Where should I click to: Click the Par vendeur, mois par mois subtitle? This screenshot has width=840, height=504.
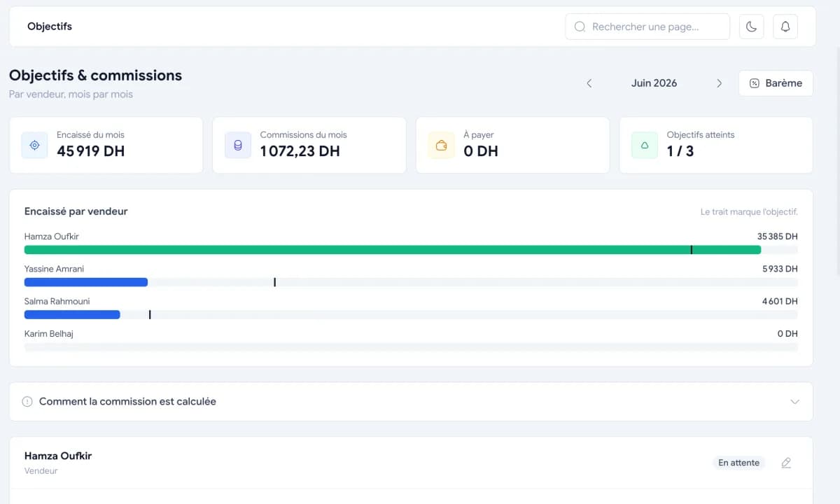click(x=71, y=94)
